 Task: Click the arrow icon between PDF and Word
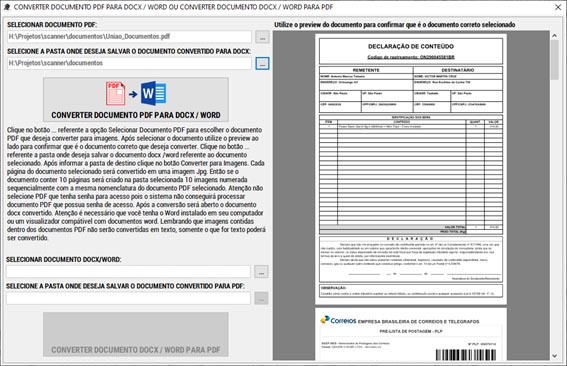[133, 94]
